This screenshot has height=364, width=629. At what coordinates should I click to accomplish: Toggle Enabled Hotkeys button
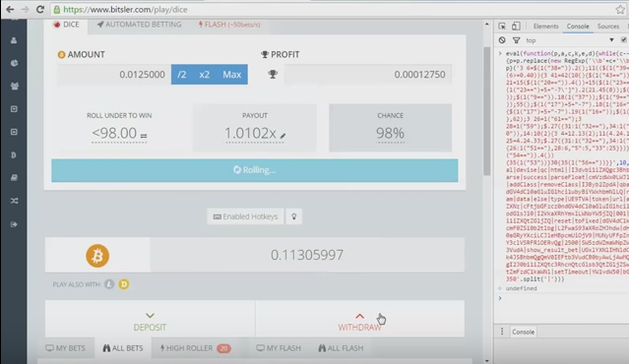click(245, 216)
